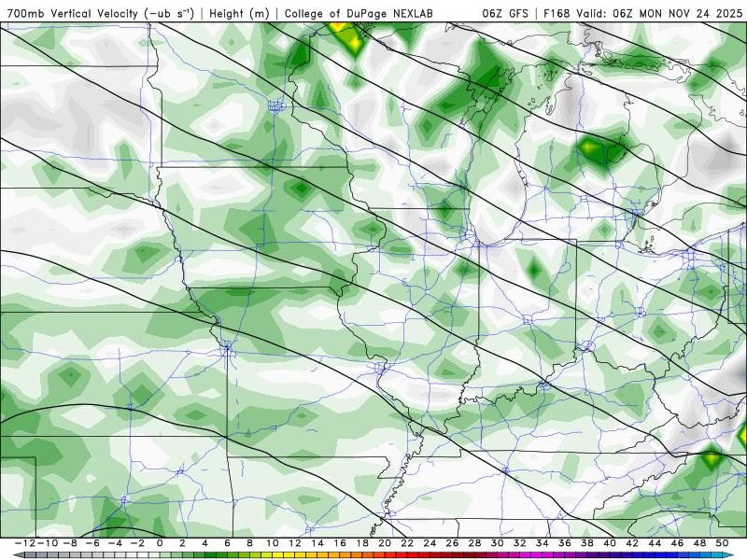Click the "F168 Valid: 06Z MON NOV 24 2025" text
Screen dimensions: 747x560
click(643, 13)
